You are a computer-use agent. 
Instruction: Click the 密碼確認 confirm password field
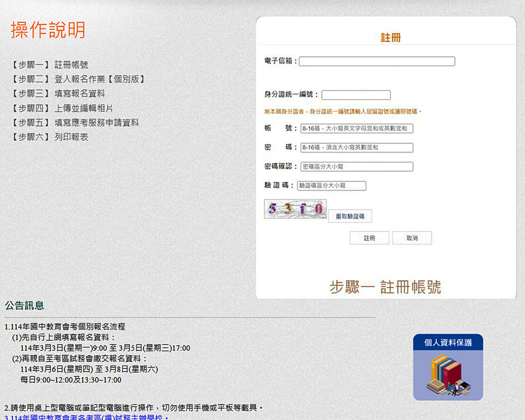(x=356, y=167)
